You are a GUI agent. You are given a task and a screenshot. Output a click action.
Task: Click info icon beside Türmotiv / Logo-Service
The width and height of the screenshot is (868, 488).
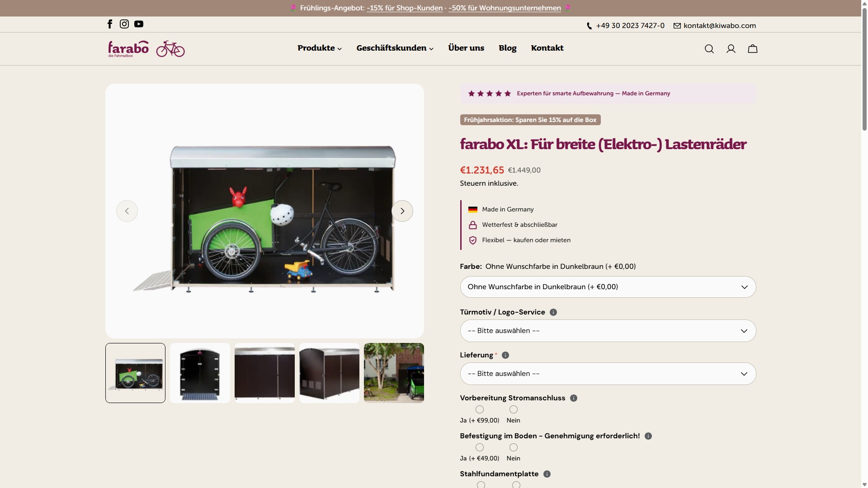tap(553, 312)
